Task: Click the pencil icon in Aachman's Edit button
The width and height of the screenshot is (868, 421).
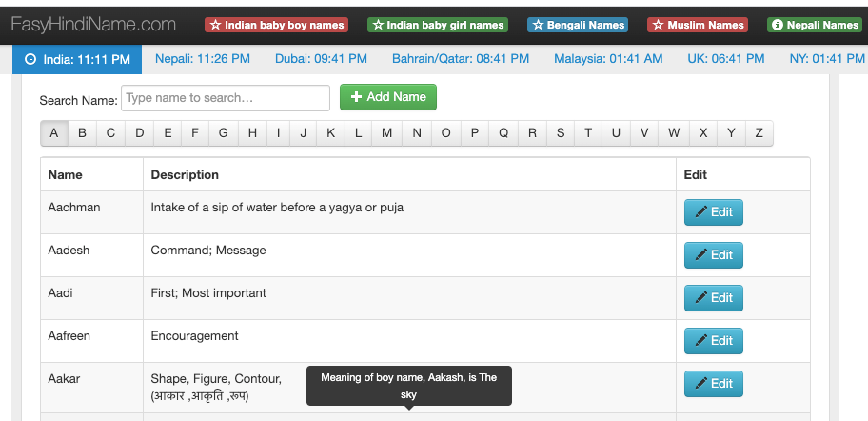Action: click(701, 212)
